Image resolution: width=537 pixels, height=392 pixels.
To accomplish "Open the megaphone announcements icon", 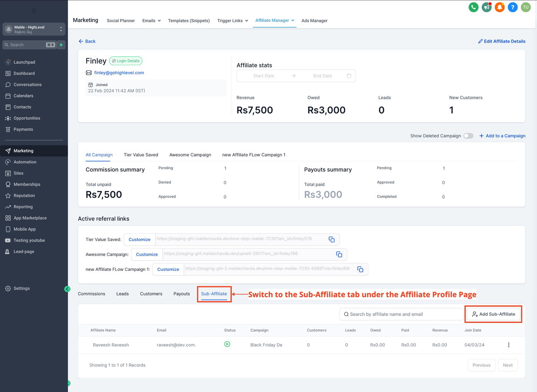I will (x=486, y=7).
